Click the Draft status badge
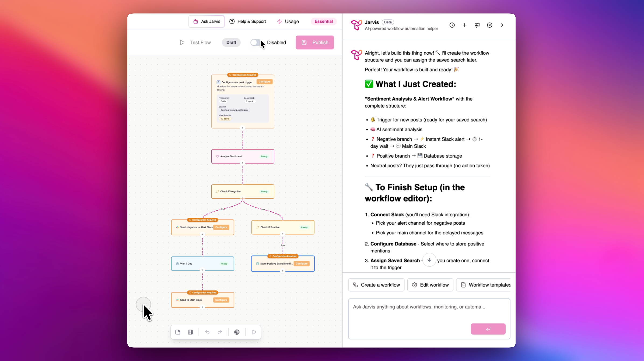The width and height of the screenshot is (644, 361). pos(231,43)
